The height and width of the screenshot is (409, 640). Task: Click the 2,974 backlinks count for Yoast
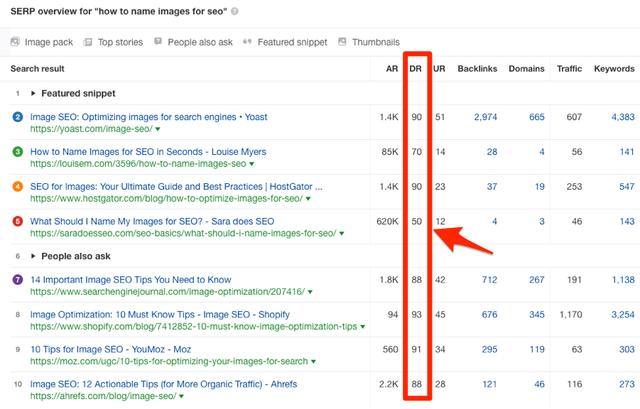pos(485,117)
